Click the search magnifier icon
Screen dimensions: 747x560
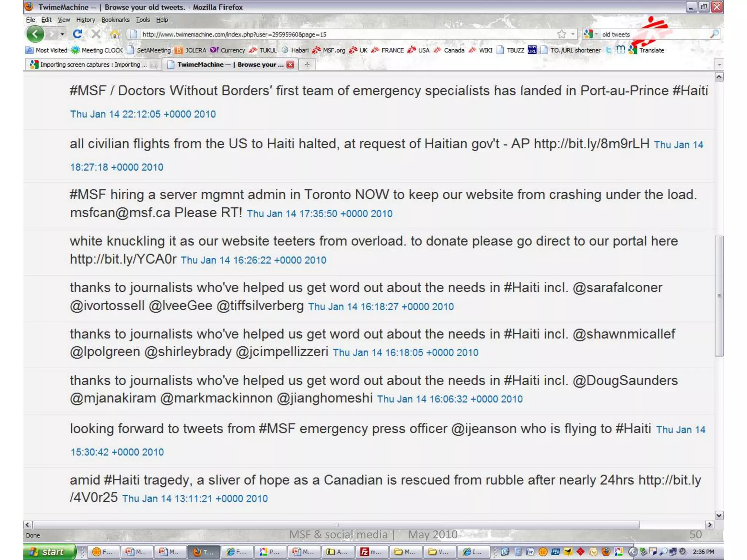pos(714,34)
